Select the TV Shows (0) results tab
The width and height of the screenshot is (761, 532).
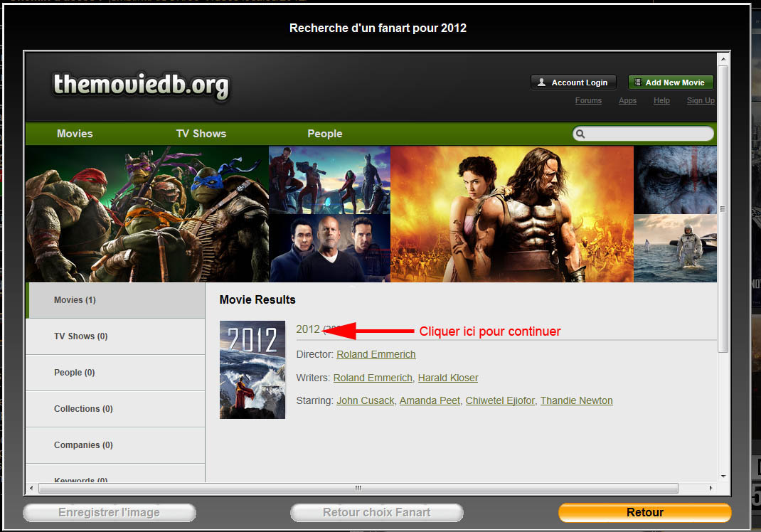tap(115, 336)
